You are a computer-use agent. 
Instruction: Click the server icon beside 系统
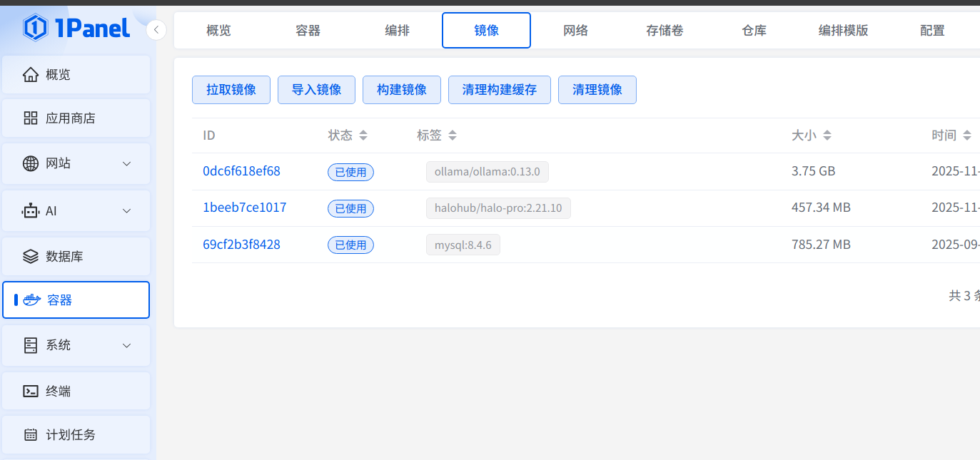(x=31, y=345)
